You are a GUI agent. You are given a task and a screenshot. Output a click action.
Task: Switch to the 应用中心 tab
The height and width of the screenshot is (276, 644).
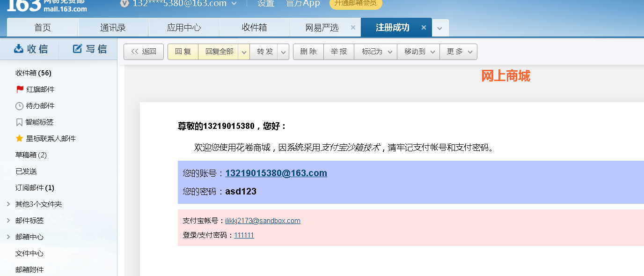pos(184,28)
